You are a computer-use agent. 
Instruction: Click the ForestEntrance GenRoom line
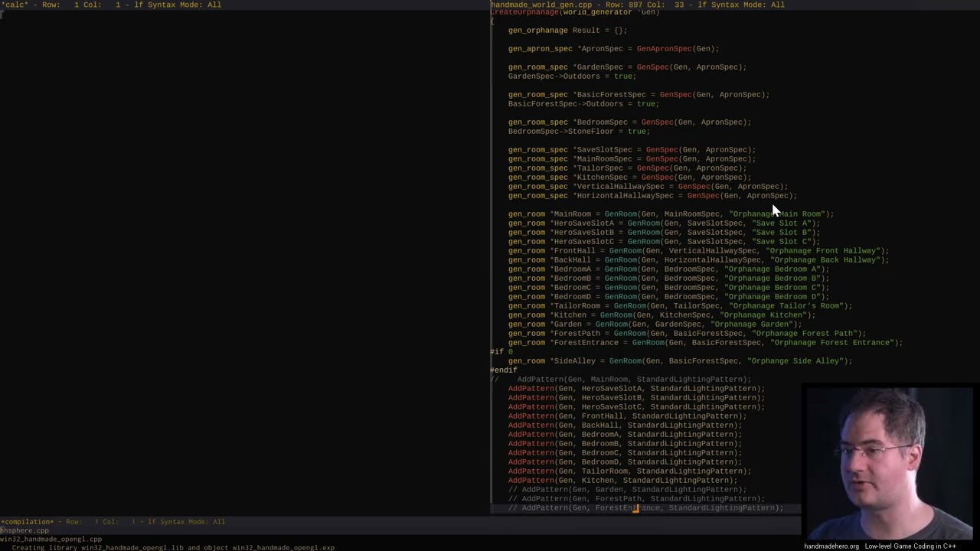[705, 343]
